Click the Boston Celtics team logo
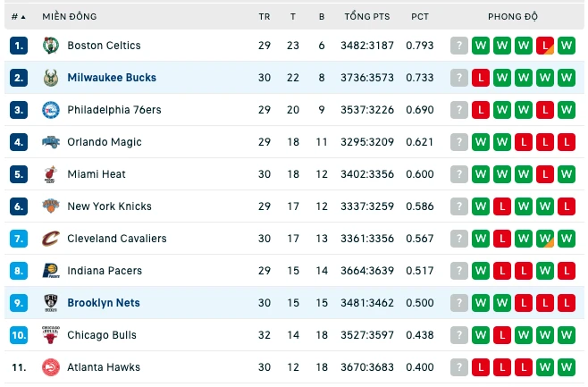The width and height of the screenshot is (588, 387). [51, 46]
